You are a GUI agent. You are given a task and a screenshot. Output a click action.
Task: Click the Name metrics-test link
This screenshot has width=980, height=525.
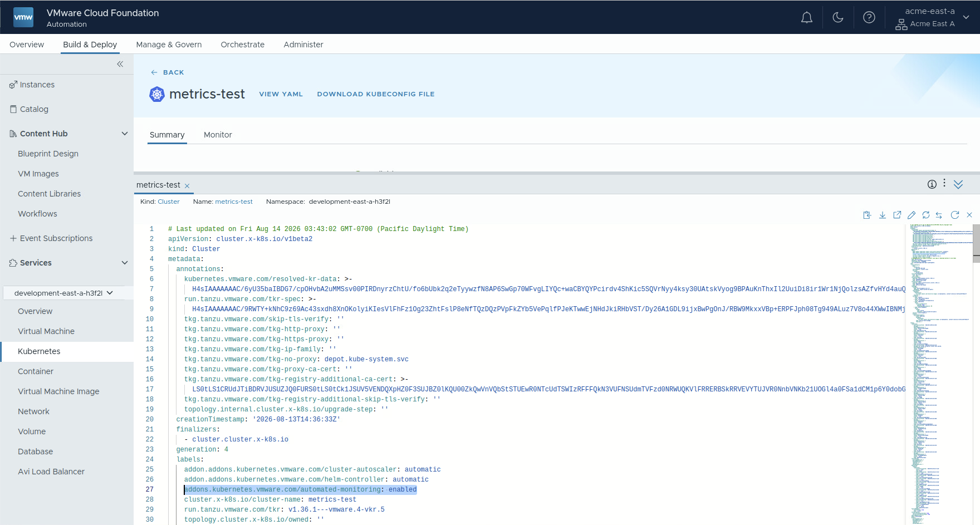(x=234, y=202)
